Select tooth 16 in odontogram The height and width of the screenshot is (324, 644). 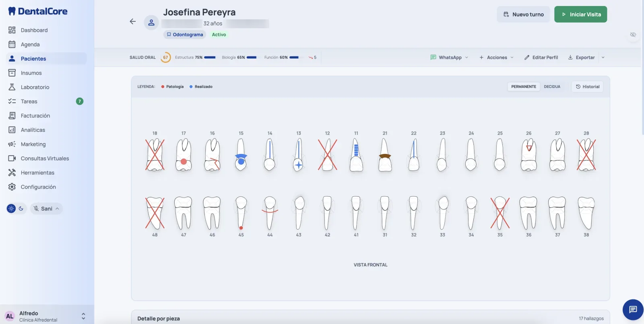click(212, 155)
